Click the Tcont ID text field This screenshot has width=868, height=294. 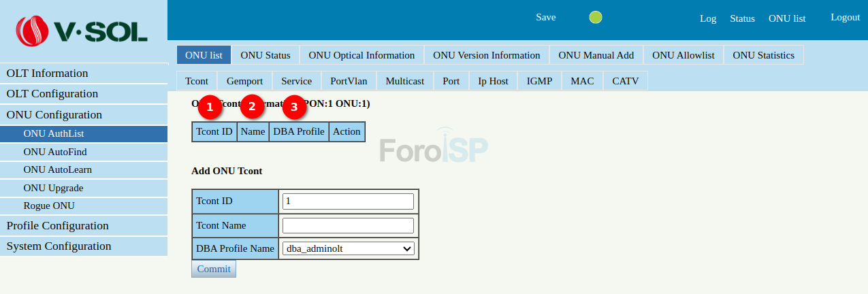click(348, 201)
